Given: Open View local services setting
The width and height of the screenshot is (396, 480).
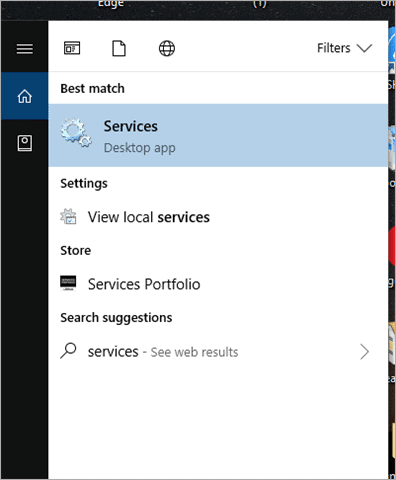Looking at the screenshot, I should point(218,217).
